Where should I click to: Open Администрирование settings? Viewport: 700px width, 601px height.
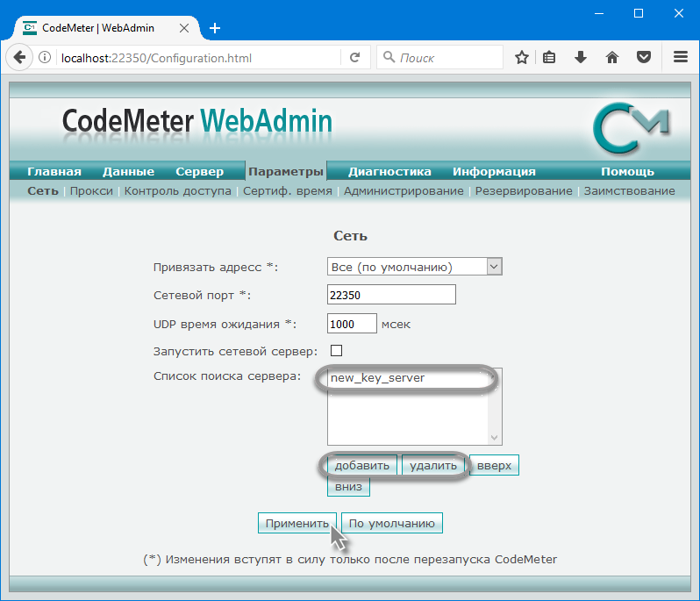pyautogui.click(x=404, y=191)
